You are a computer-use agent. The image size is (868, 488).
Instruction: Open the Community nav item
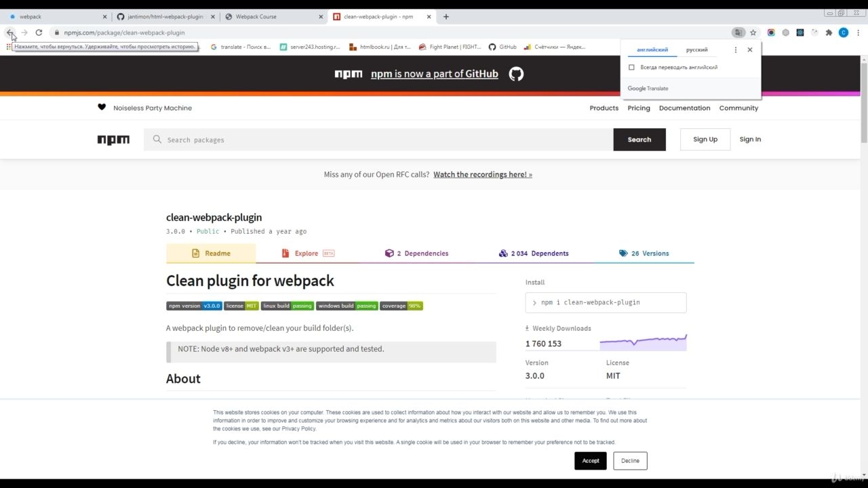coord(738,108)
